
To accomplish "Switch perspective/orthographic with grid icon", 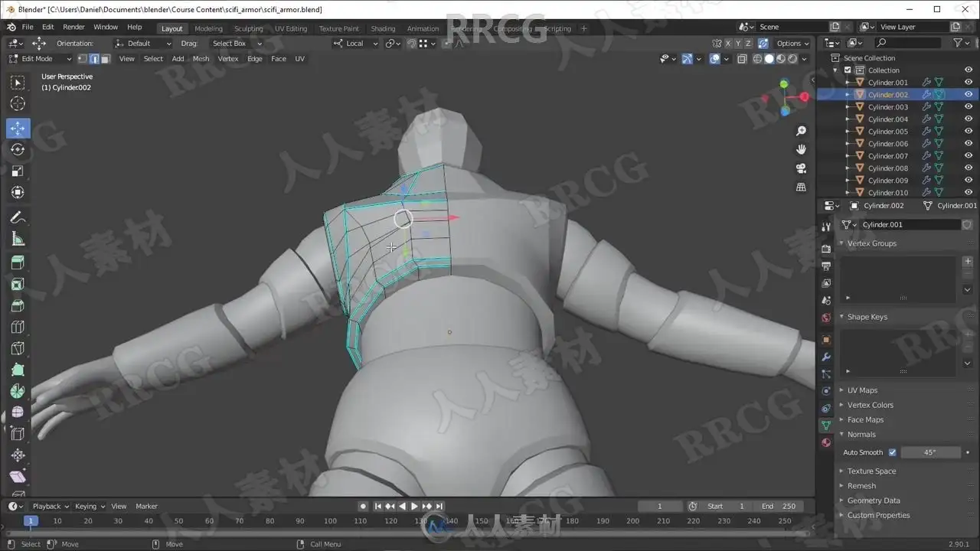I will 802,187.
